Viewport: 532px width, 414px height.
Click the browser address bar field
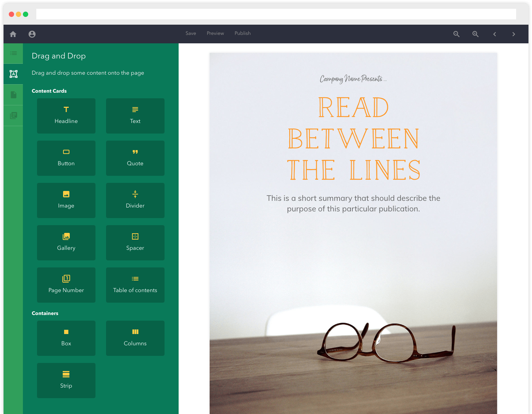coord(276,14)
